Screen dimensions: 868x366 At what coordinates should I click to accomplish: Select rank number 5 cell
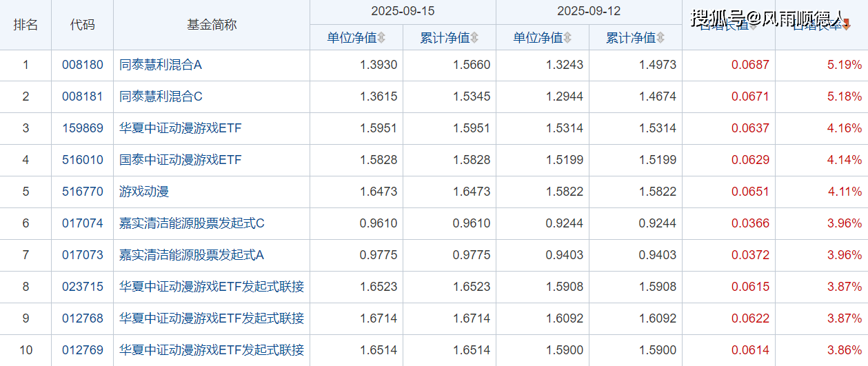(26, 192)
